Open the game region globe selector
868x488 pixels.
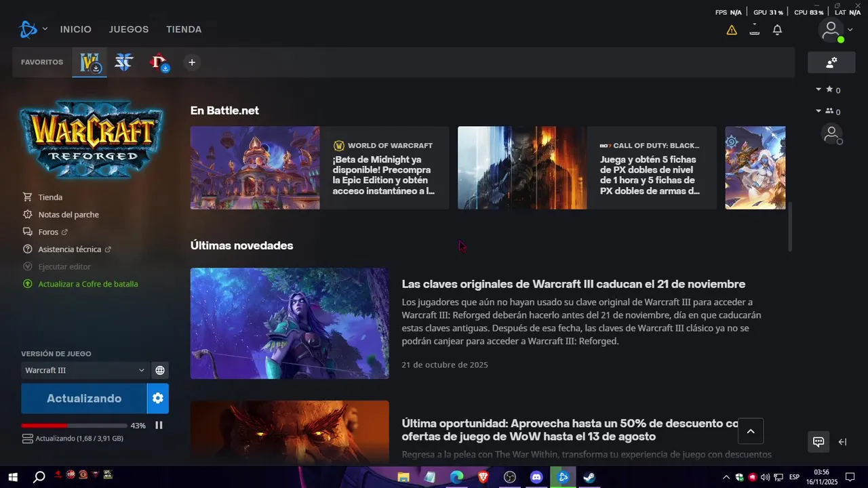point(160,370)
